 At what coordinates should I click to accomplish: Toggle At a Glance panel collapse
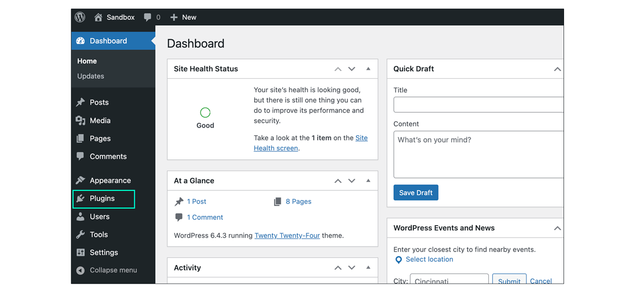click(368, 181)
